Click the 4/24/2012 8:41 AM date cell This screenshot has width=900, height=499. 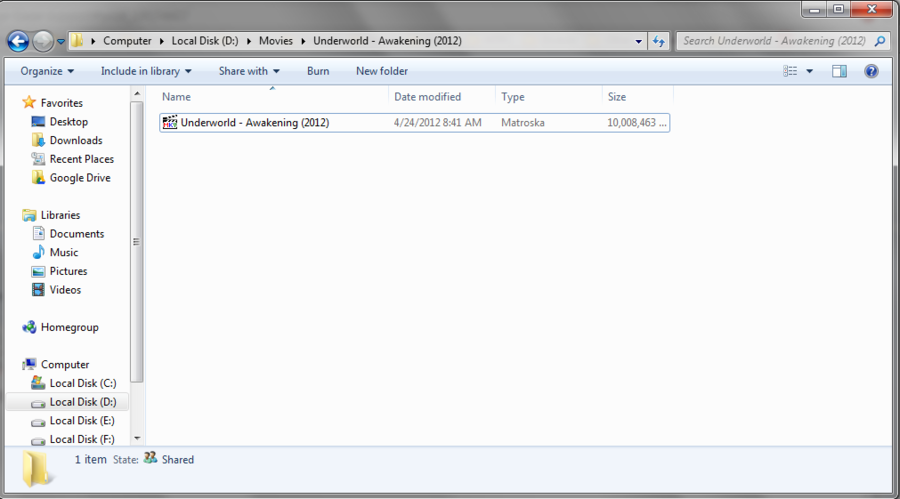[437, 122]
